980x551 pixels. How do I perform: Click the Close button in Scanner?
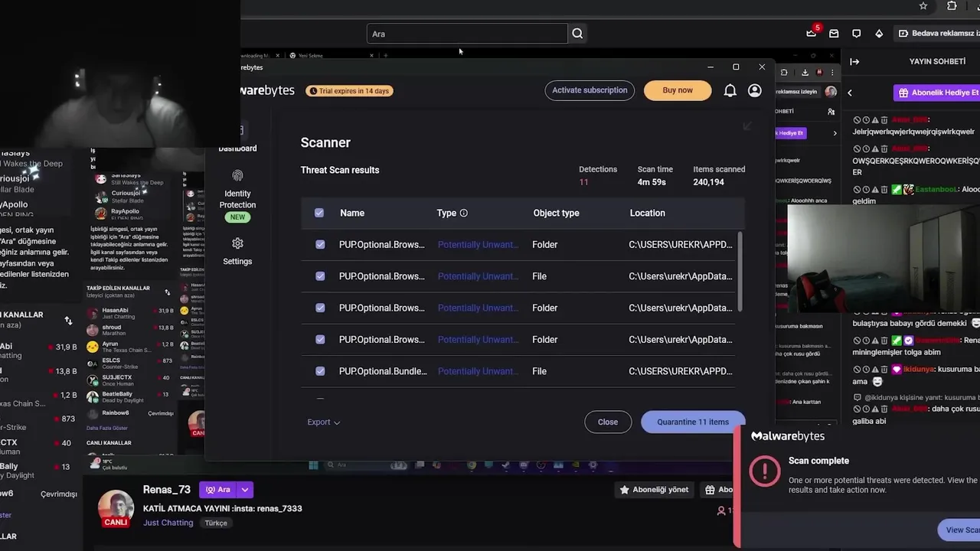pyautogui.click(x=608, y=422)
